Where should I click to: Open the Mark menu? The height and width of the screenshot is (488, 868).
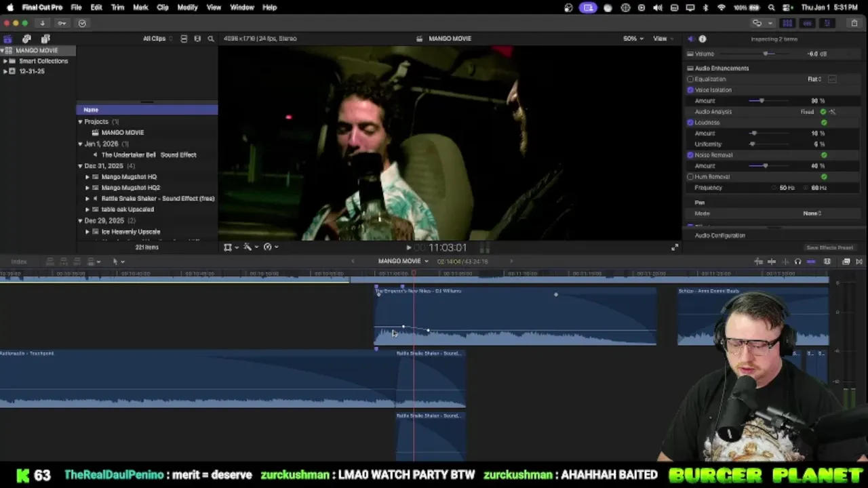(140, 7)
